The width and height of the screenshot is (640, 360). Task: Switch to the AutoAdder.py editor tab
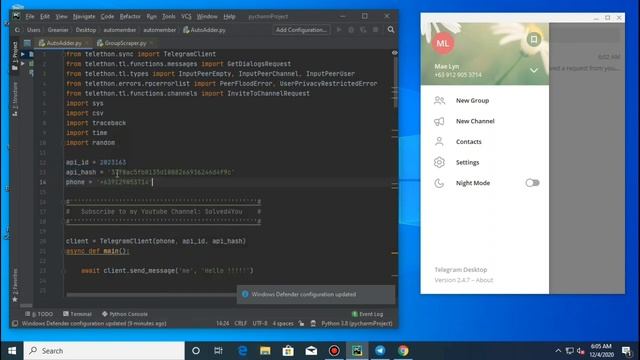(x=64, y=43)
